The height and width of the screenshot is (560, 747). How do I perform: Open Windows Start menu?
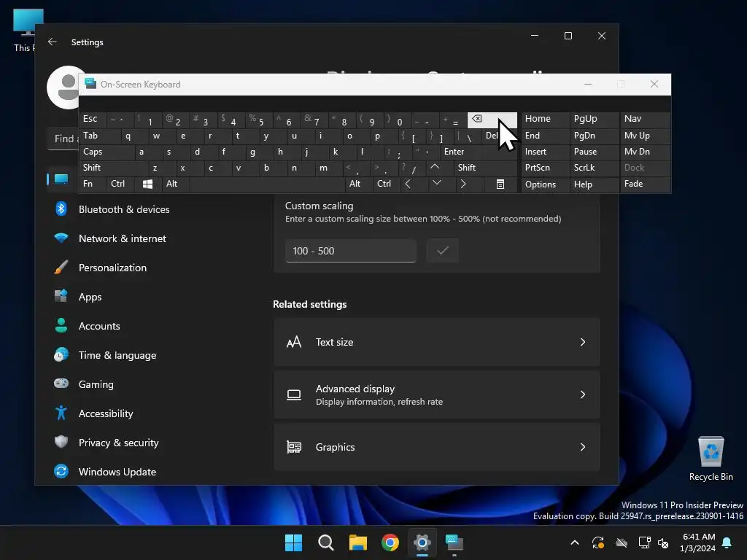293,542
